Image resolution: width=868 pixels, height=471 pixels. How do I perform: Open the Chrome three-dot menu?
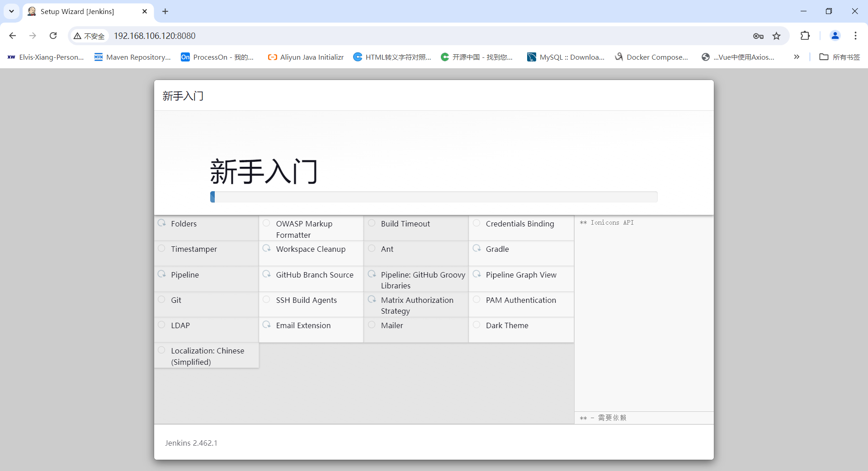point(855,36)
